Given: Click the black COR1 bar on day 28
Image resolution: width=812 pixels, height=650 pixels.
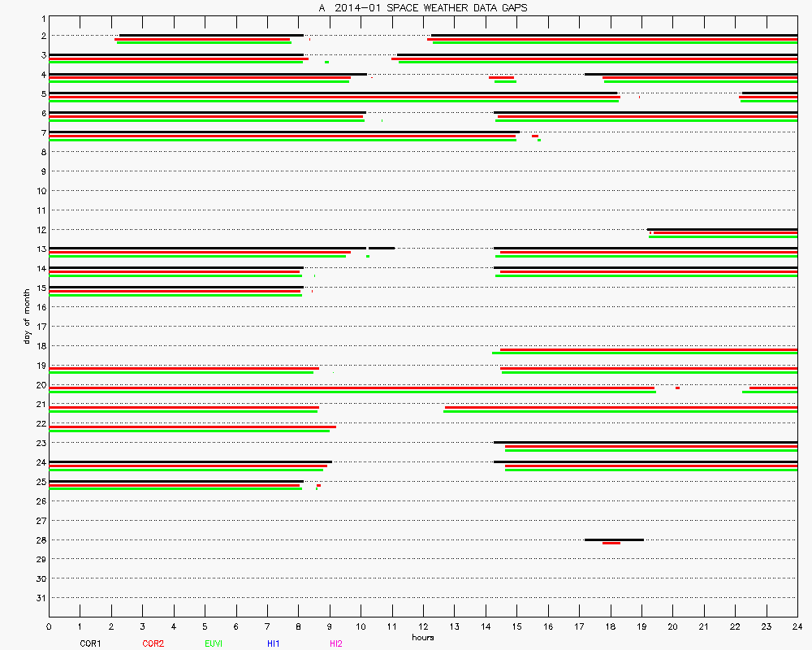Looking at the screenshot, I should (x=614, y=539).
